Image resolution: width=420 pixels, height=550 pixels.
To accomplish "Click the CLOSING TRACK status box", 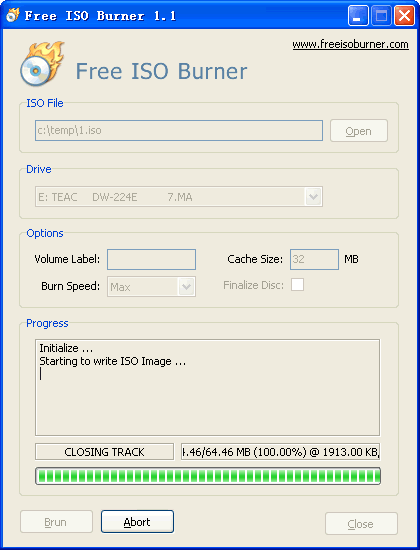I will [x=105, y=452].
